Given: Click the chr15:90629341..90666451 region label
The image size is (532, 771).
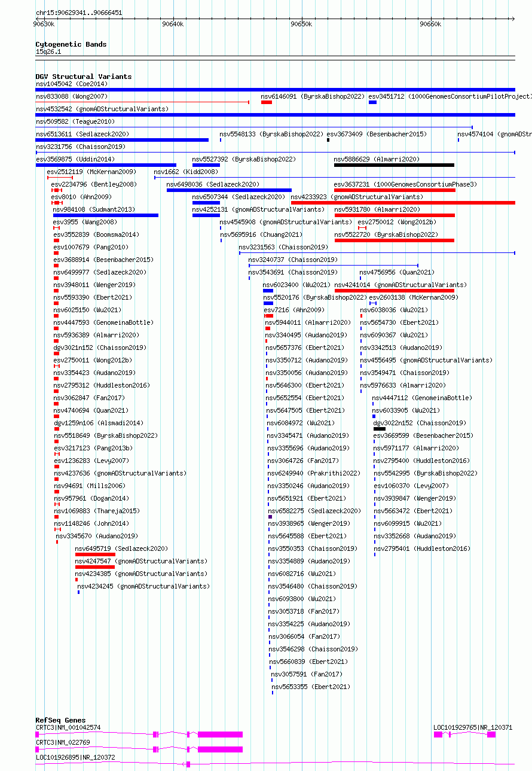Looking at the screenshot, I should pyautogui.click(x=79, y=13).
